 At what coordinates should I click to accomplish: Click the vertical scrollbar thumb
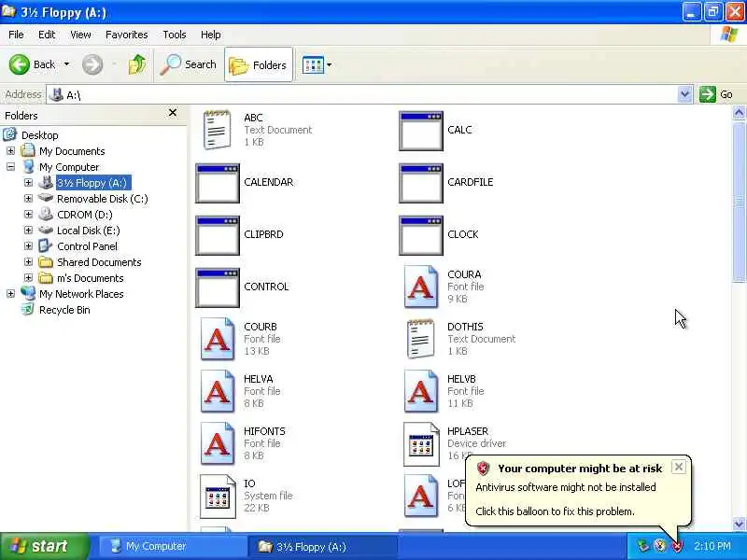pyautogui.click(x=739, y=203)
